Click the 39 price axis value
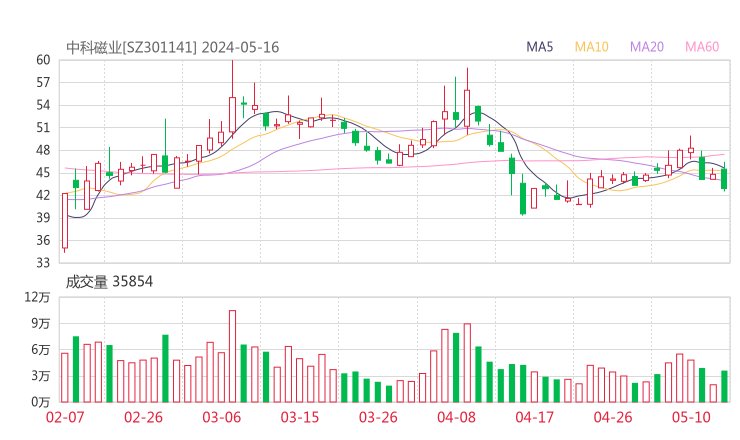This screenshot has height=440, width=740. tap(43, 218)
